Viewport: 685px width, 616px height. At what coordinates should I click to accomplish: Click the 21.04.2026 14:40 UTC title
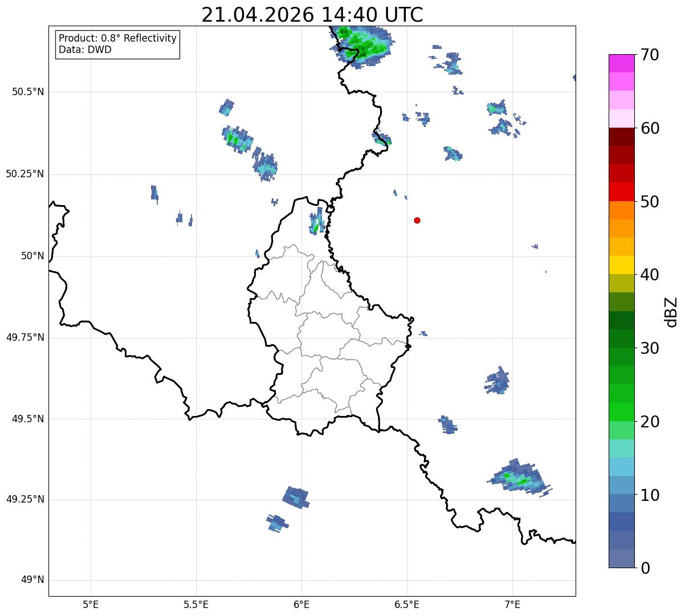312,14
